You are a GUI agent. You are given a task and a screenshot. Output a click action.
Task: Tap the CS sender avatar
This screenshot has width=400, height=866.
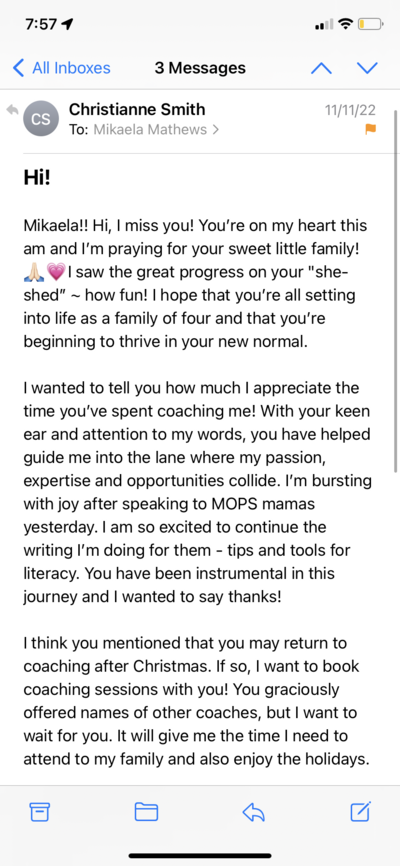[x=40, y=119]
